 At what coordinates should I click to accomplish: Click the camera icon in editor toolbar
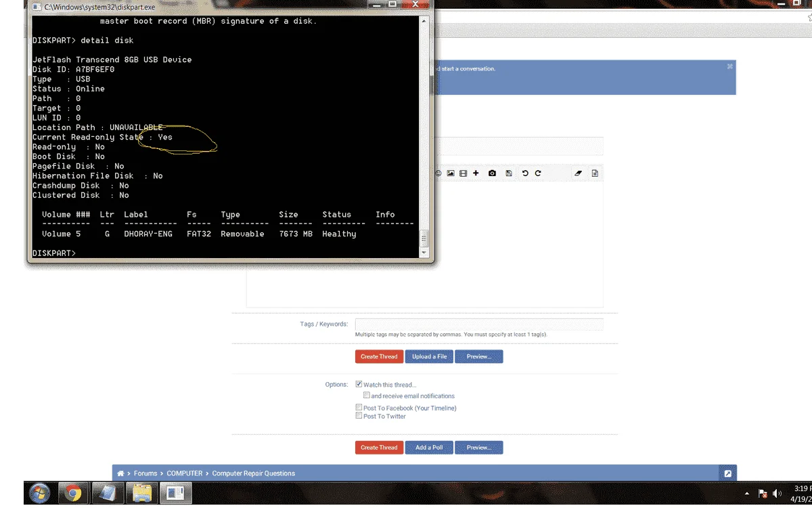(492, 173)
